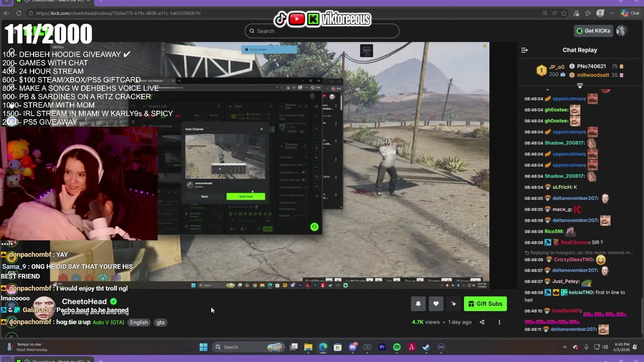
Task: Open Xbox Game Bar icon in taskbar
Action: [367, 347]
